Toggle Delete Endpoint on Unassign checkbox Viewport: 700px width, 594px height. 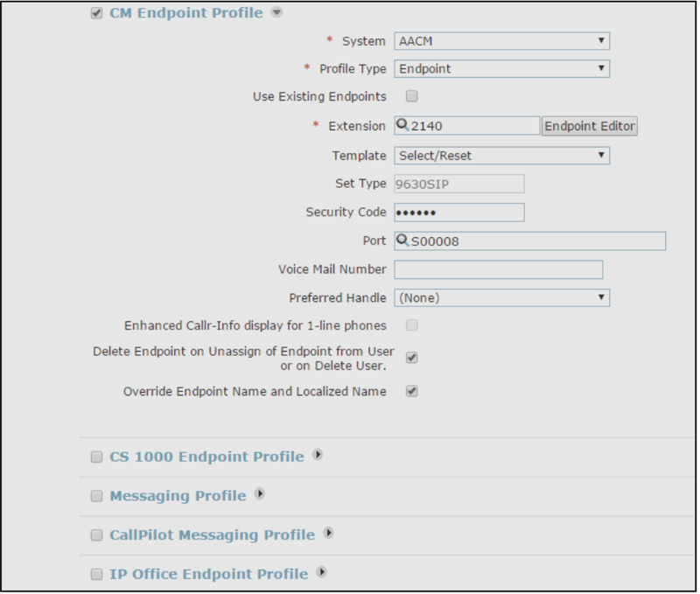[x=411, y=358]
